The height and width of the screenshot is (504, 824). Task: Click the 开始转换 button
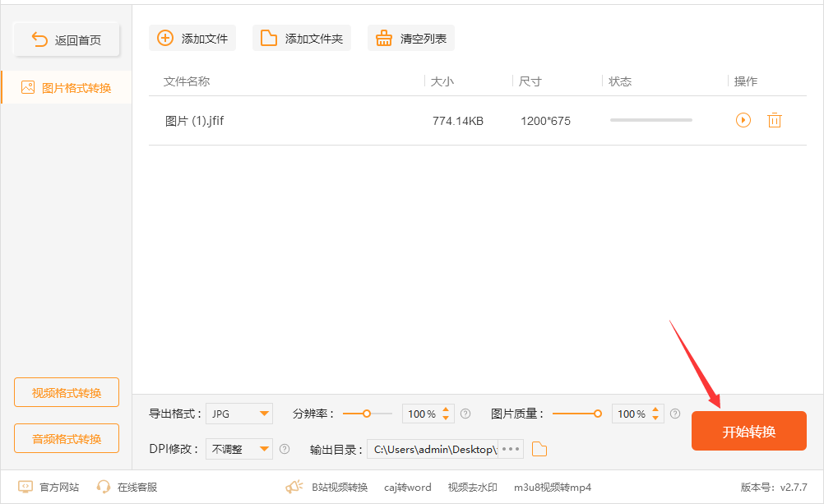pos(749,431)
